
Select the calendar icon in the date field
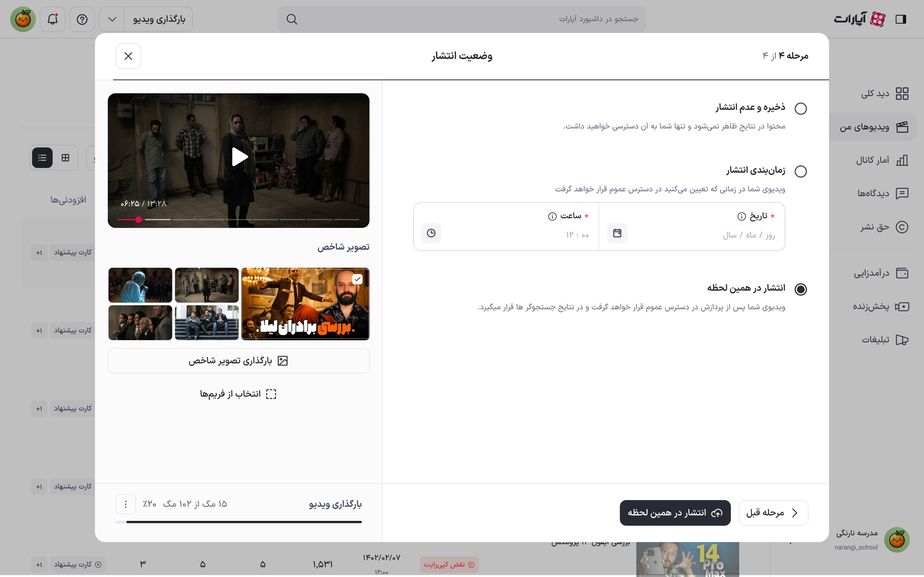[x=617, y=233]
